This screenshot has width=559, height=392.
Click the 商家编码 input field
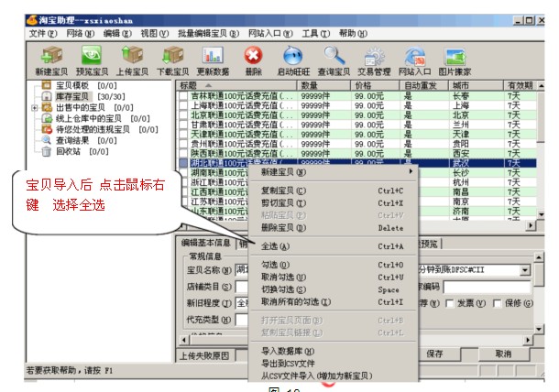point(487,287)
